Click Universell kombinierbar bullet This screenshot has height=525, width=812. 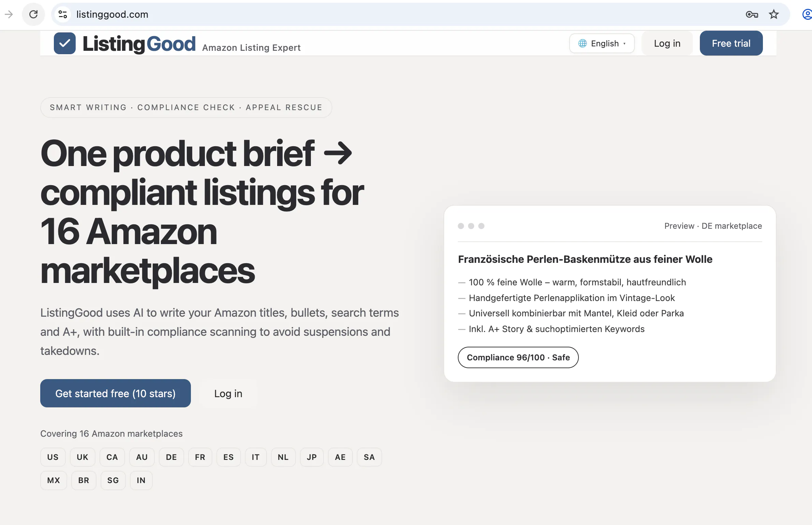[571, 313]
